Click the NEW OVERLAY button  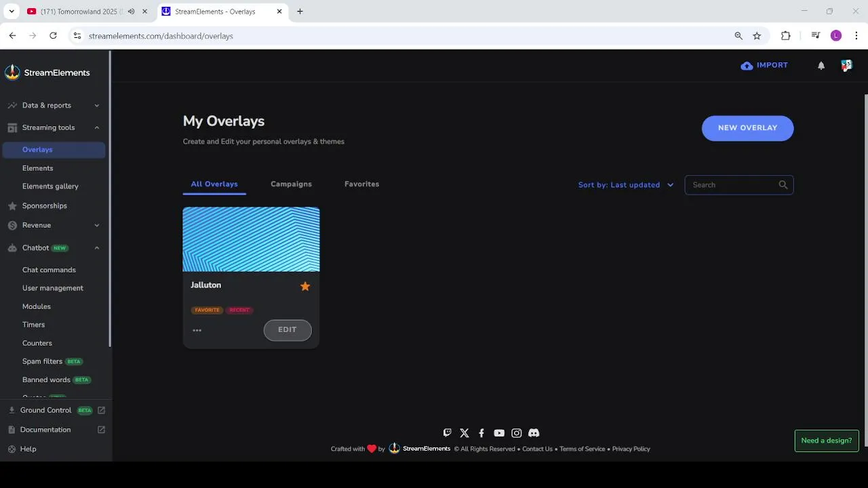coord(747,128)
